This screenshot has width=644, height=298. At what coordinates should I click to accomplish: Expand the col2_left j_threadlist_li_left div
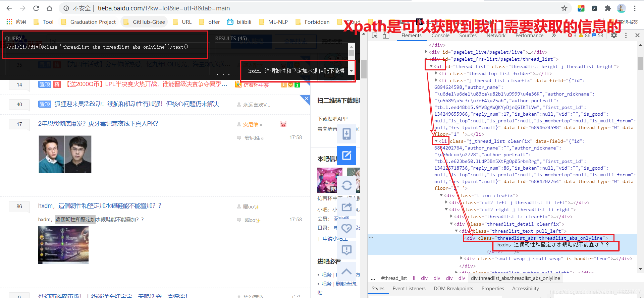pyautogui.click(x=446, y=202)
